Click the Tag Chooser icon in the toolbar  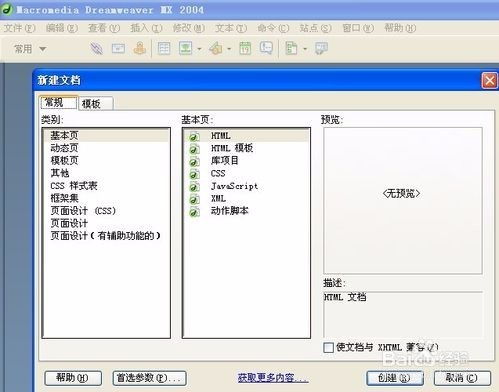pos(321,49)
